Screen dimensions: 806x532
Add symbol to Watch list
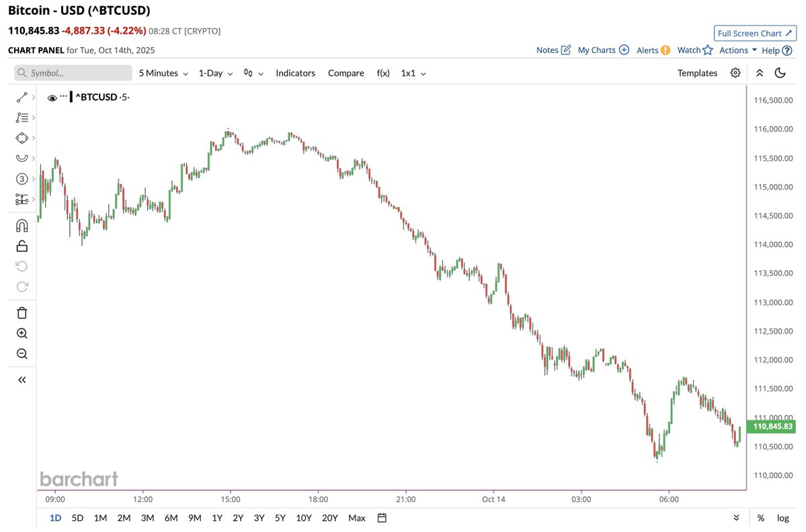pos(695,50)
